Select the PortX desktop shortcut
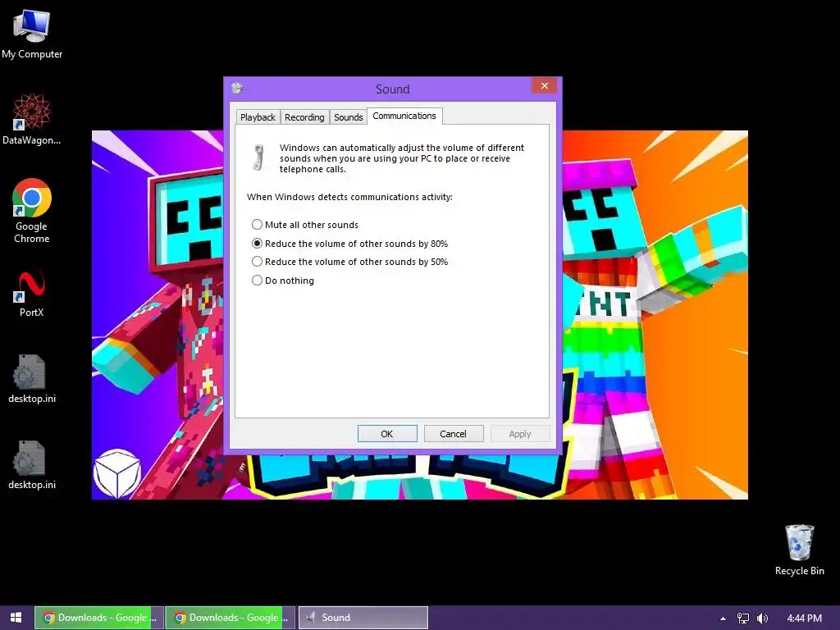 [x=31, y=294]
